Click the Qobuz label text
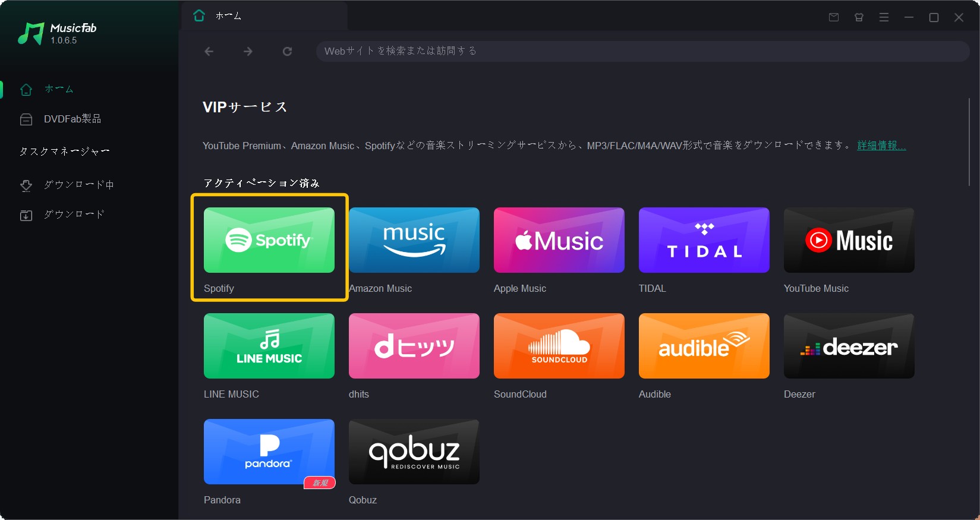This screenshot has height=520, width=980. tap(363, 500)
